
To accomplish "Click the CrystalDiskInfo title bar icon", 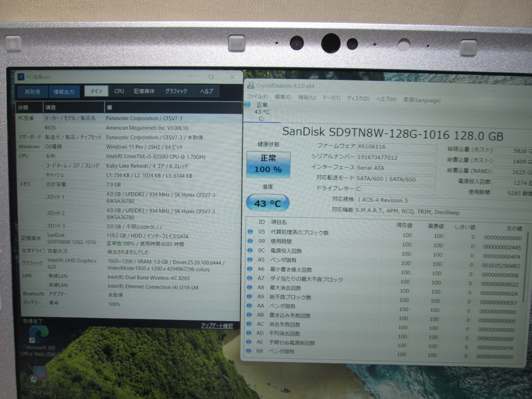I will (250, 85).
